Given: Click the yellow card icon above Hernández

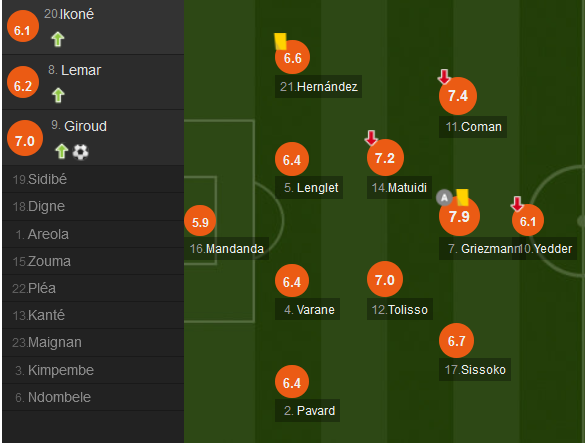Looking at the screenshot, I should pos(281,41).
